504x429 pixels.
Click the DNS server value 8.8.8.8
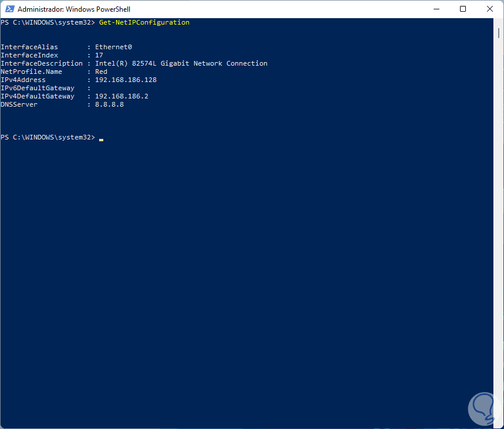tap(109, 104)
